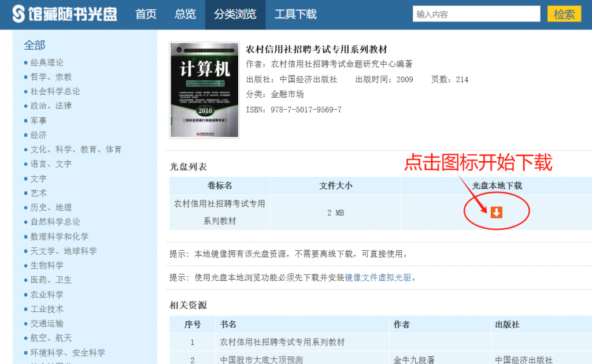Browse the 经典理论 category
The width and height of the screenshot is (592, 364).
coord(47,62)
